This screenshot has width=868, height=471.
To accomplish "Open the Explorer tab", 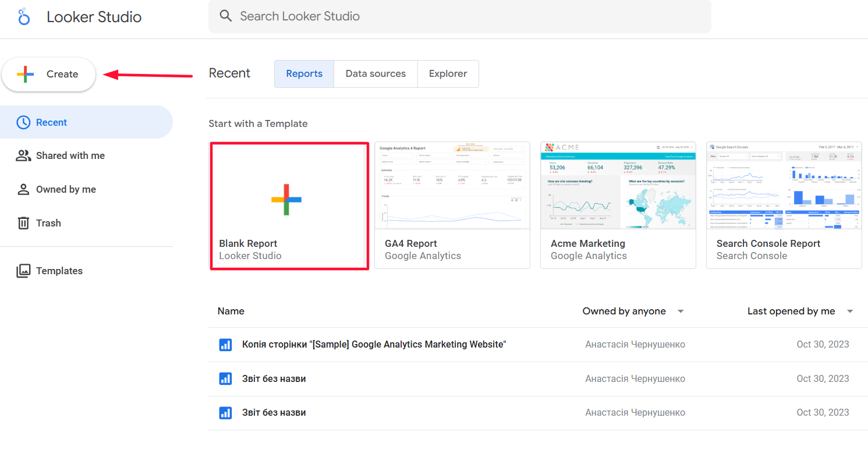I will [448, 73].
